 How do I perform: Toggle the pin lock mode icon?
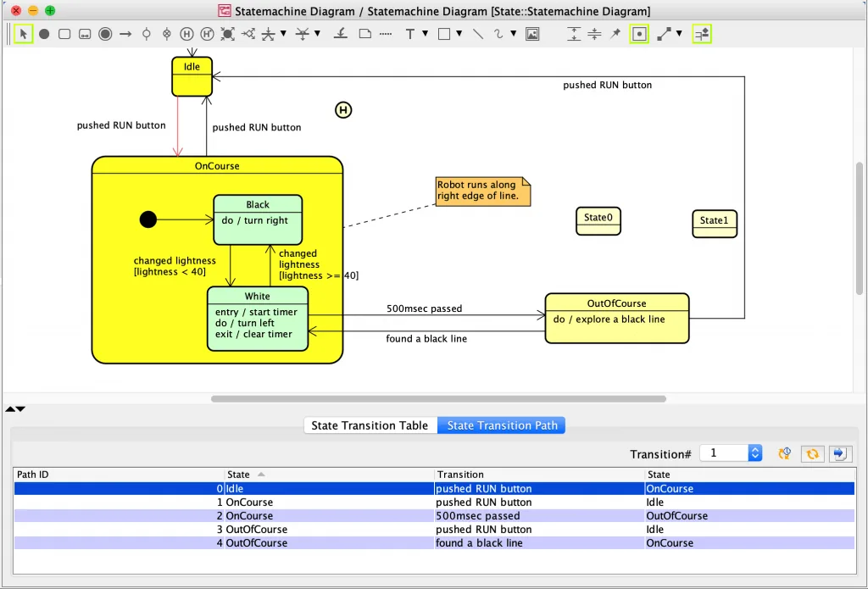[615, 34]
